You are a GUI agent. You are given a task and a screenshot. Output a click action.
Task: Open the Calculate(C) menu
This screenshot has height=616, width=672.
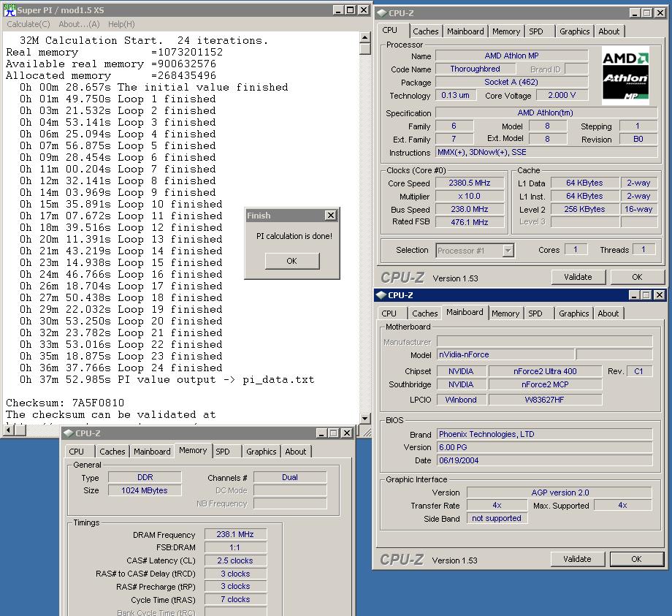point(28,24)
